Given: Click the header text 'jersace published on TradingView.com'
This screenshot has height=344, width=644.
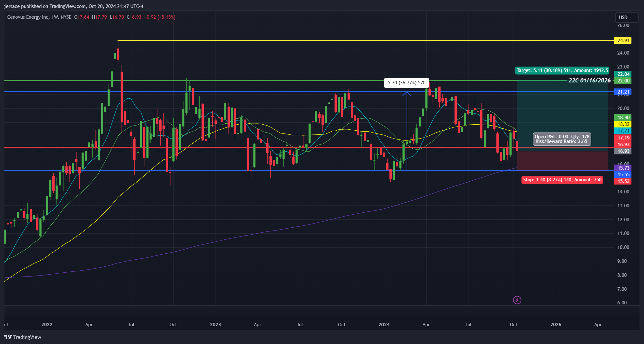Looking at the screenshot, I should (x=45, y=6).
